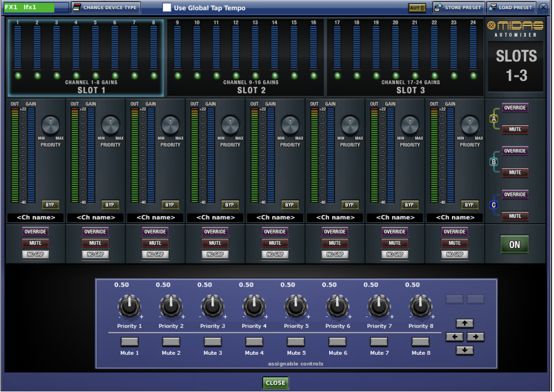Click the right arrow in assignable controls

475,336
